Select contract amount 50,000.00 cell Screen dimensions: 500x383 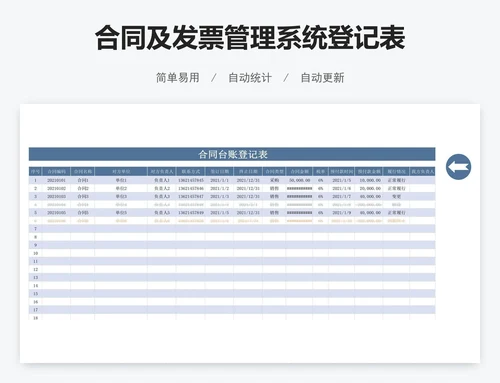click(x=299, y=180)
